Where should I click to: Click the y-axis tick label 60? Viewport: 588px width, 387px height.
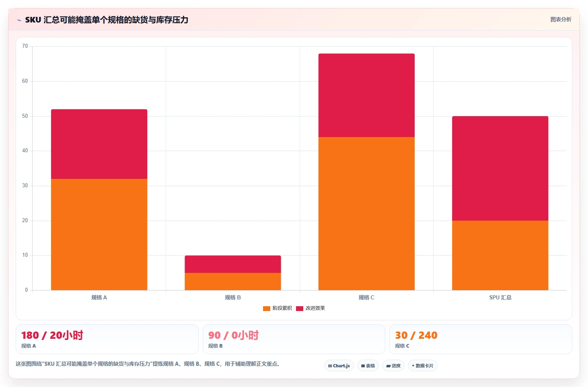25,81
